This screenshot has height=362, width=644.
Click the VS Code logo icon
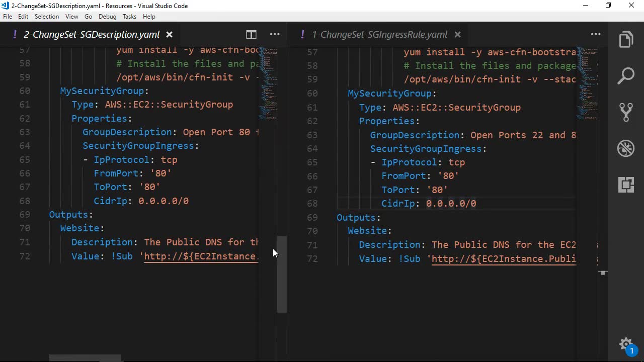(5, 6)
